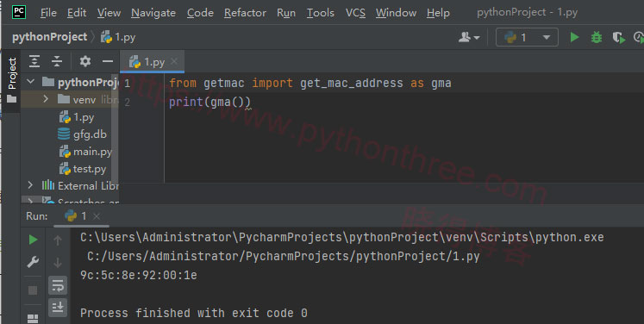Click Up the Stack Trace arrow
644x324 pixels.
click(58, 240)
